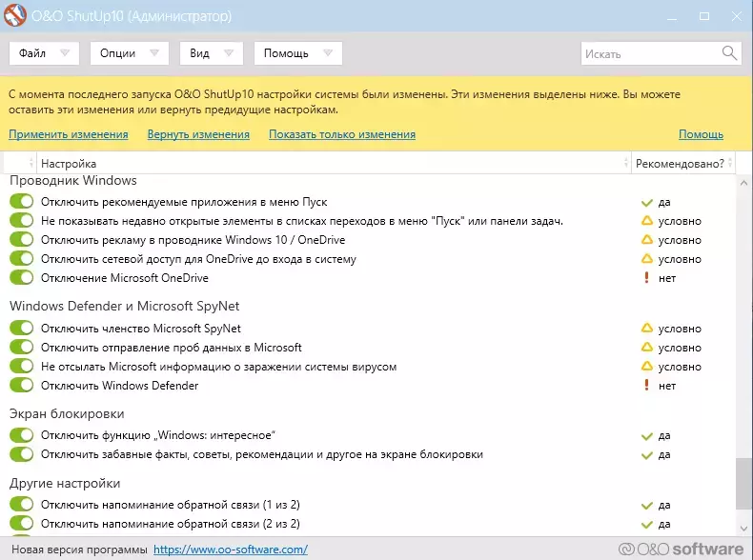753x560 pixels.
Task: Click the green checkmark for feedback reminder 2 из 2
Action: [x=647, y=525]
